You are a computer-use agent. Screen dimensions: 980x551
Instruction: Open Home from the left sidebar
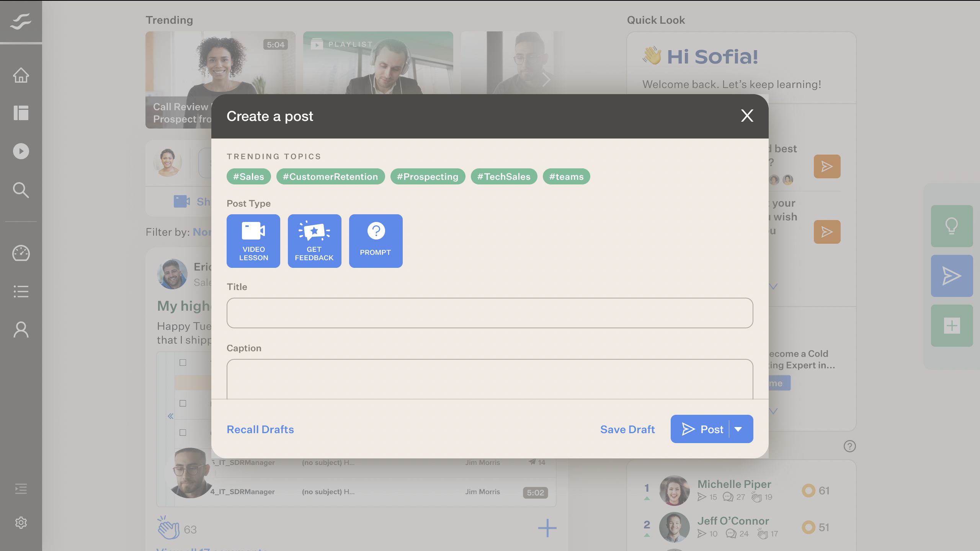(21, 75)
